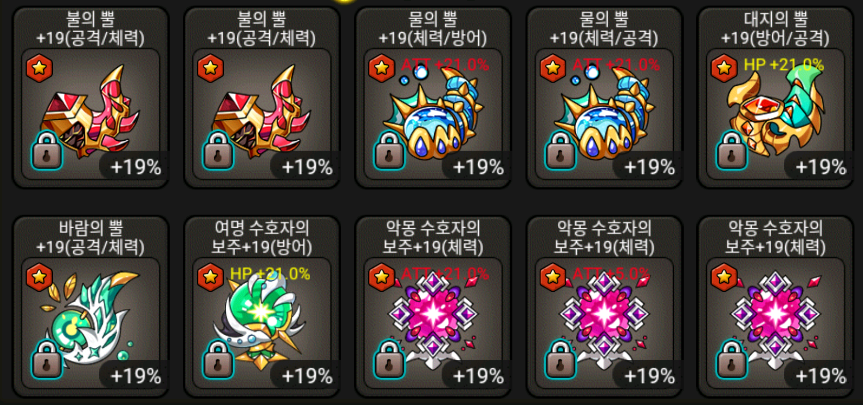Click the +19% badge on 바람의 뿔
Image resolution: width=863 pixels, height=405 pixels.
135,376
